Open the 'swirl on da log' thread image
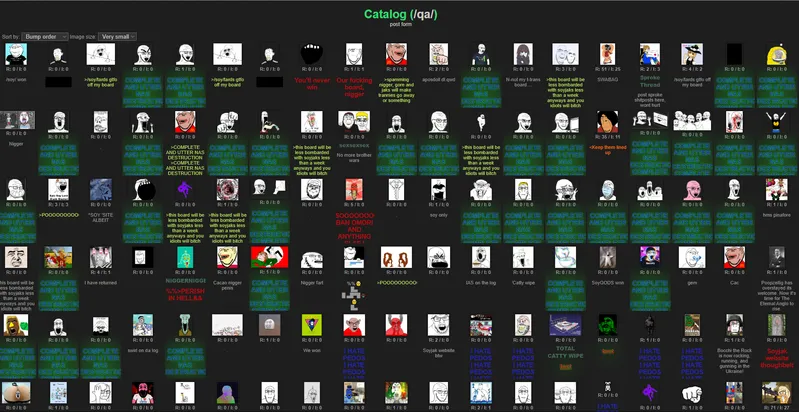Viewport: 799px width, 412px height. tap(143, 325)
